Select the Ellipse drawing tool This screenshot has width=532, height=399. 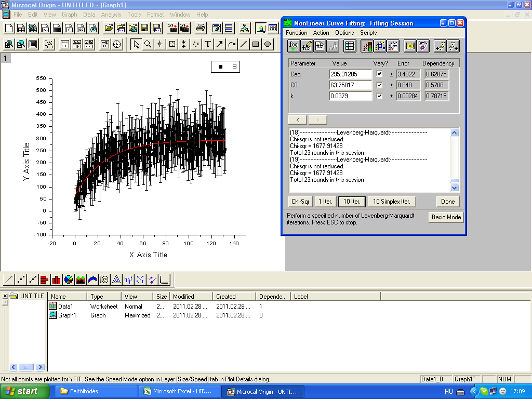pos(268,44)
